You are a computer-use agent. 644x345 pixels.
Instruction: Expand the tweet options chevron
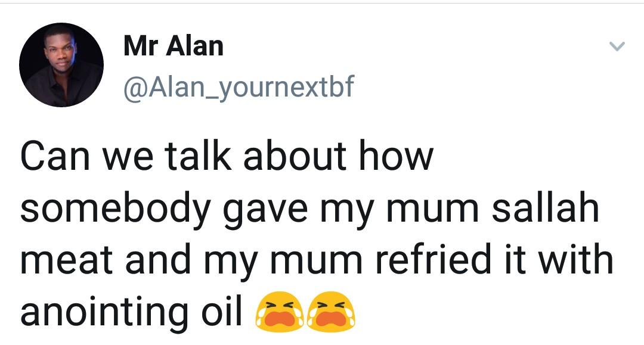coord(617,46)
